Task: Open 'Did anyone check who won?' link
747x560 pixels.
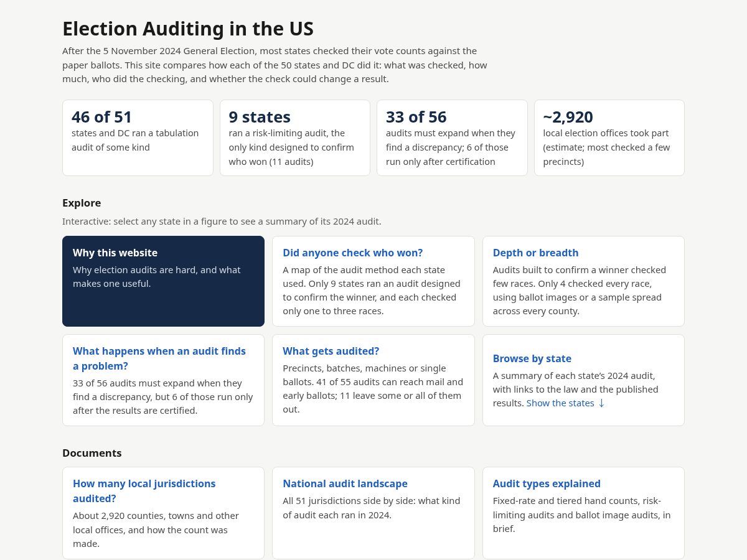Action: (352, 253)
